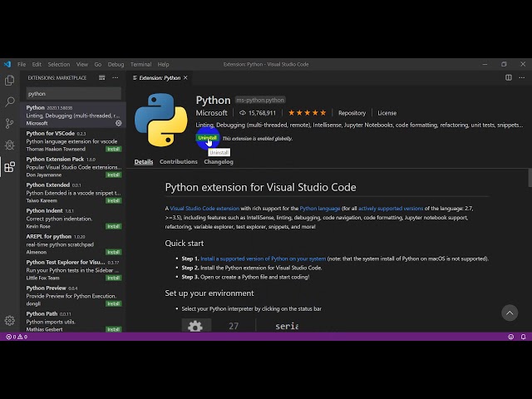Open the Selection menu
Screen dimensions: 532x399
[59, 64]
